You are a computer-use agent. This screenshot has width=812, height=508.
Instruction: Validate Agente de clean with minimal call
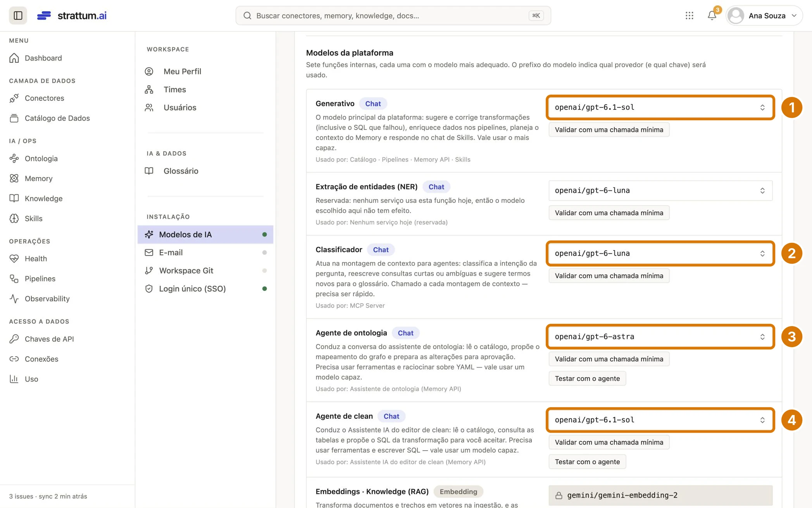click(609, 442)
